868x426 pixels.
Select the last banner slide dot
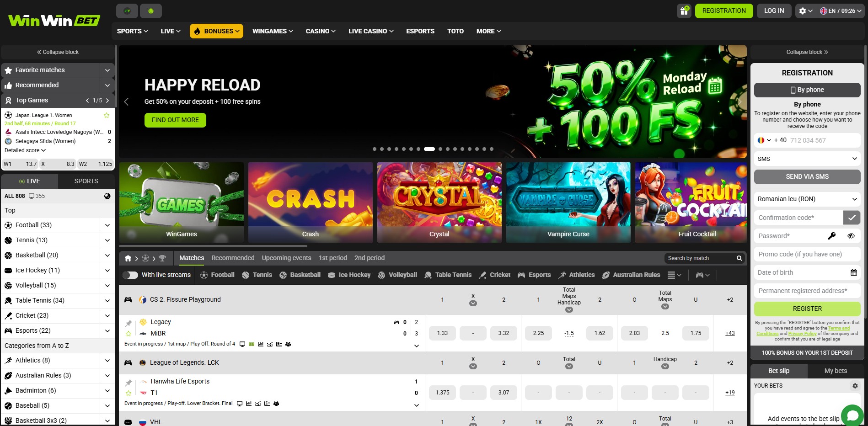click(492, 149)
